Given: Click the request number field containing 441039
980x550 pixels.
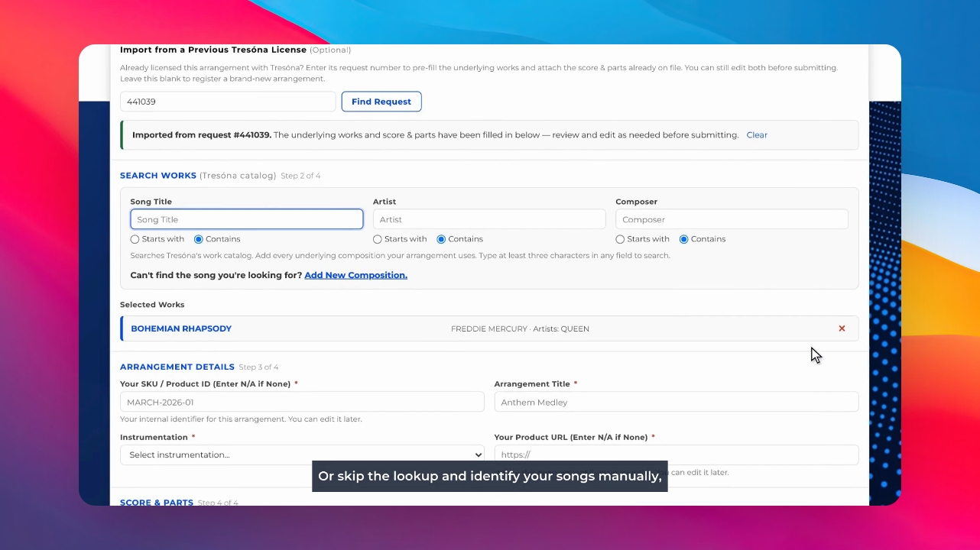Looking at the screenshot, I should click(x=228, y=102).
